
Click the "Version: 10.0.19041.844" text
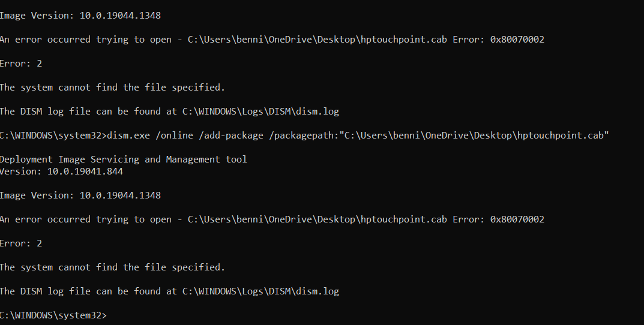point(61,171)
